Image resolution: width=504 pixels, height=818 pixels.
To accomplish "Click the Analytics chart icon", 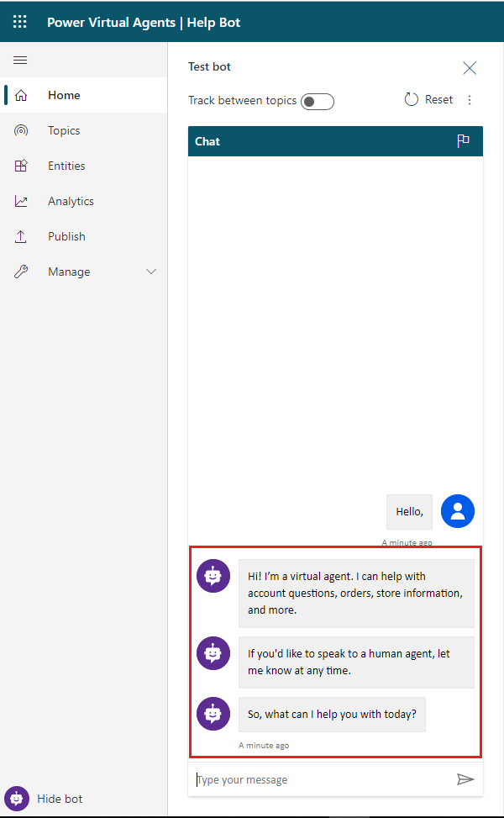I will tap(21, 202).
